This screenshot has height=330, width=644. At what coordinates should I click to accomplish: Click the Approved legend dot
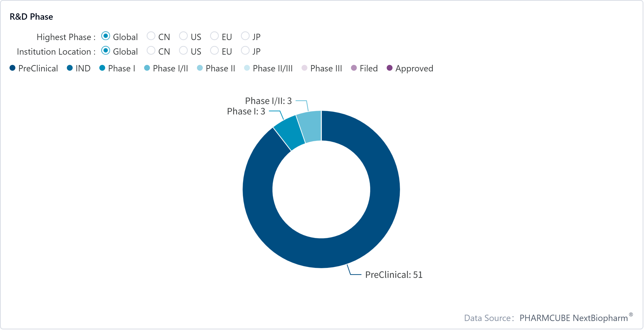(390, 68)
